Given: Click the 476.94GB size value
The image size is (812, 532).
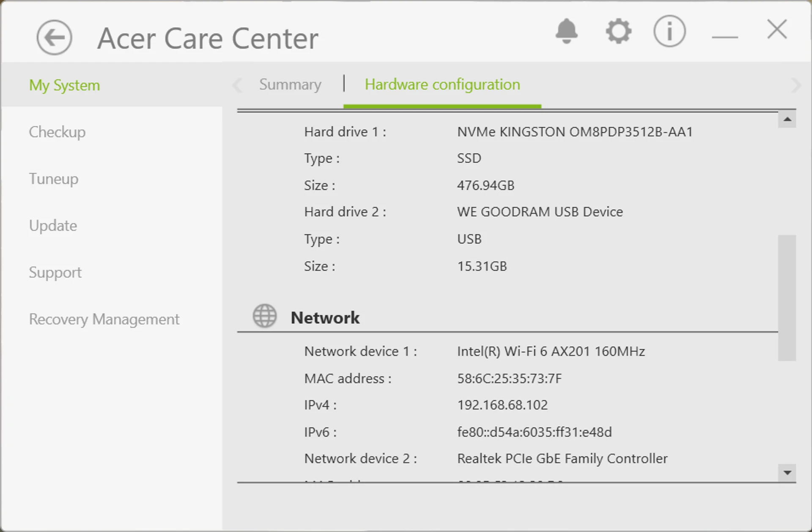Looking at the screenshot, I should pyautogui.click(x=486, y=185).
